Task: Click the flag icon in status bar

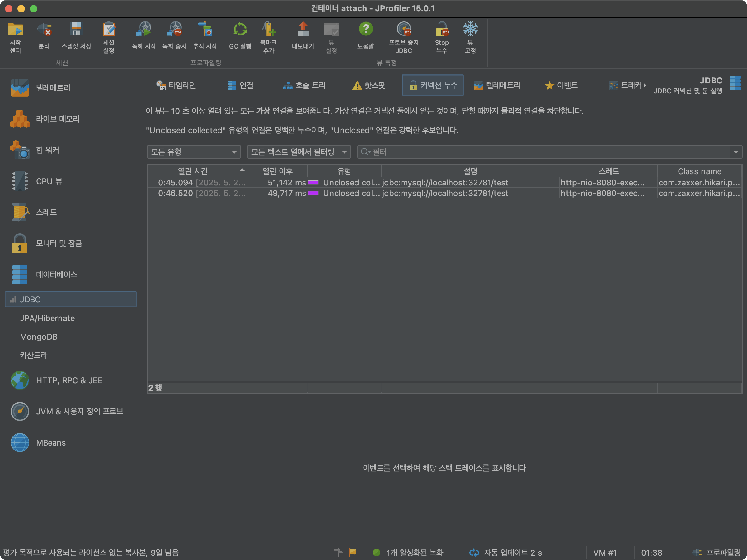Action: pyautogui.click(x=352, y=552)
